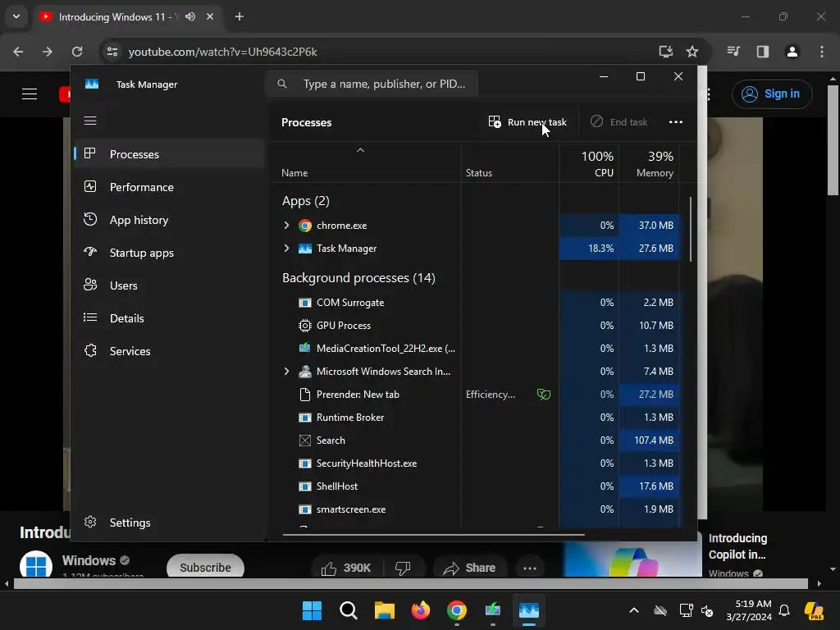Open taskbar Search

click(x=348, y=610)
